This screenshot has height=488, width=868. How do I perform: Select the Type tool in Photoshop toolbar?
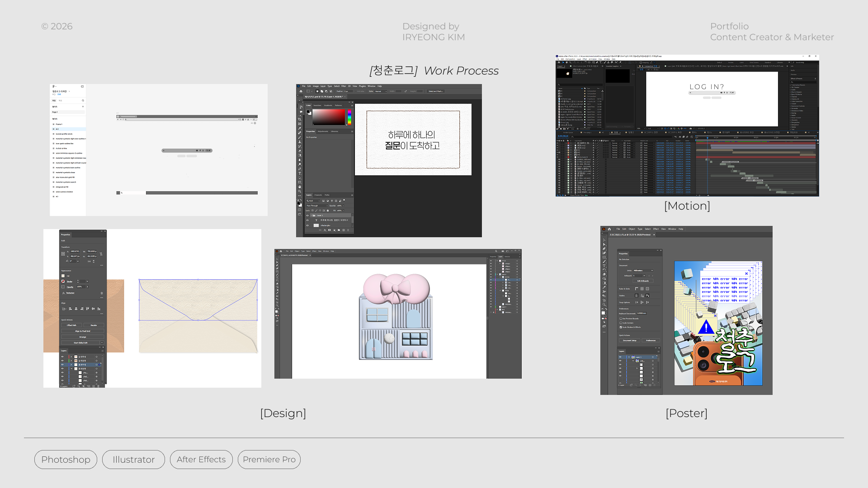(299, 174)
